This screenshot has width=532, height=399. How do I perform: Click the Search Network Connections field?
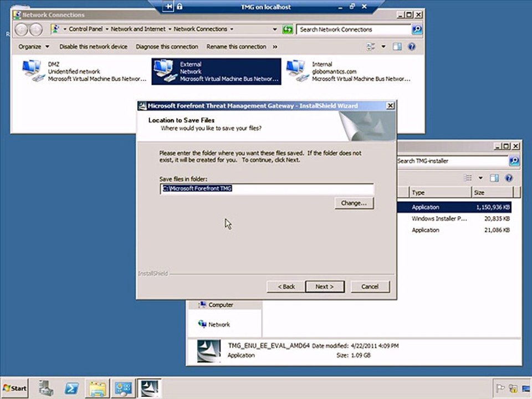353,29
